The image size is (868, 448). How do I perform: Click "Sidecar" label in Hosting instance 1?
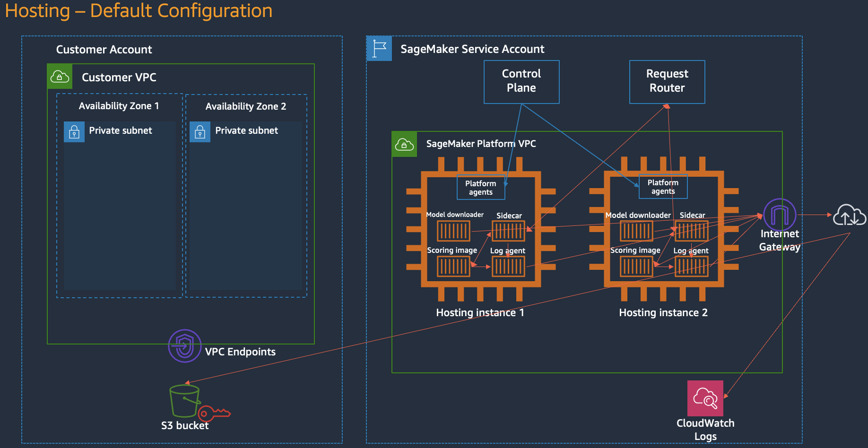point(509,215)
